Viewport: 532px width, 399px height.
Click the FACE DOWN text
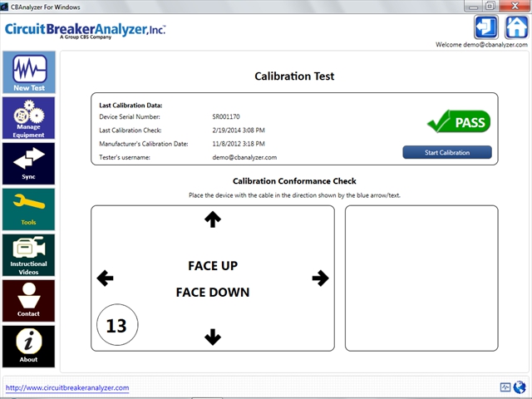pyautogui.click(x=213, y=292)
